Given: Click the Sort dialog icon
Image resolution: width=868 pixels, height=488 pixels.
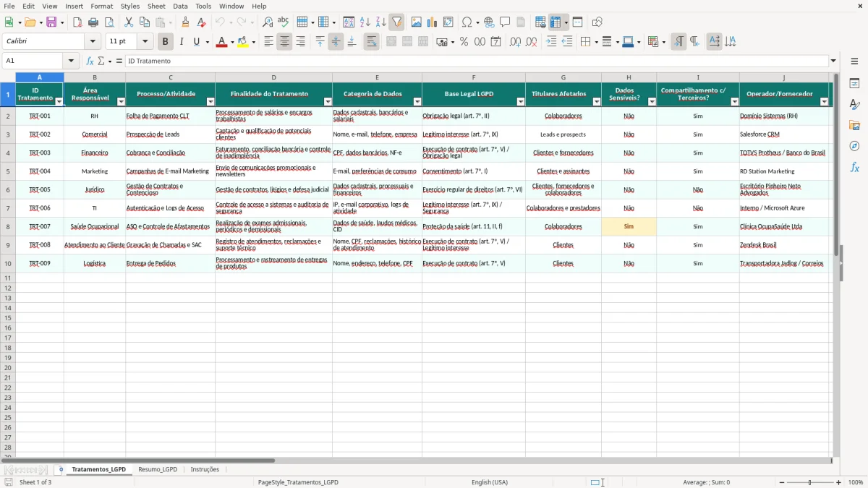Looking at the screenshot, I should (x=349, y=22).
